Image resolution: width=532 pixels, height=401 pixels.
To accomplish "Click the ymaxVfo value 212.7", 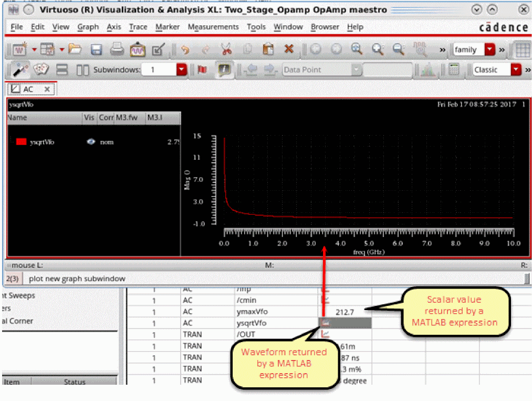I will 345,312.
